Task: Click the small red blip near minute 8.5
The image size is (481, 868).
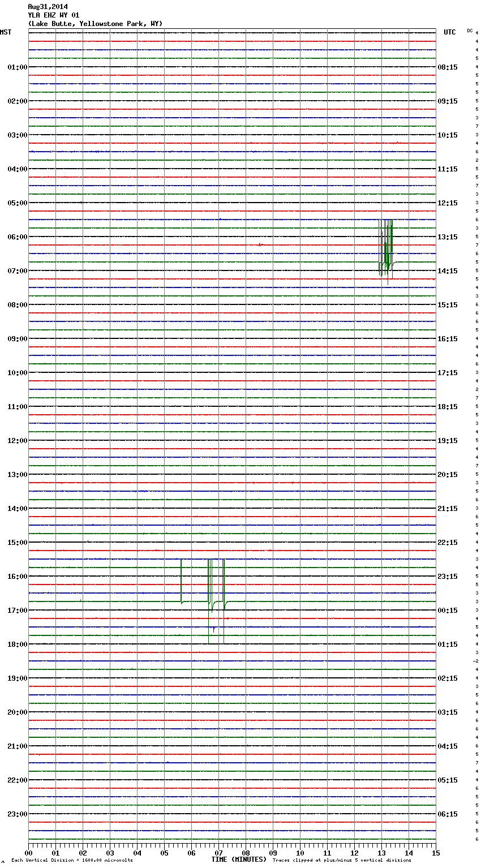Action: click(260, 244)
